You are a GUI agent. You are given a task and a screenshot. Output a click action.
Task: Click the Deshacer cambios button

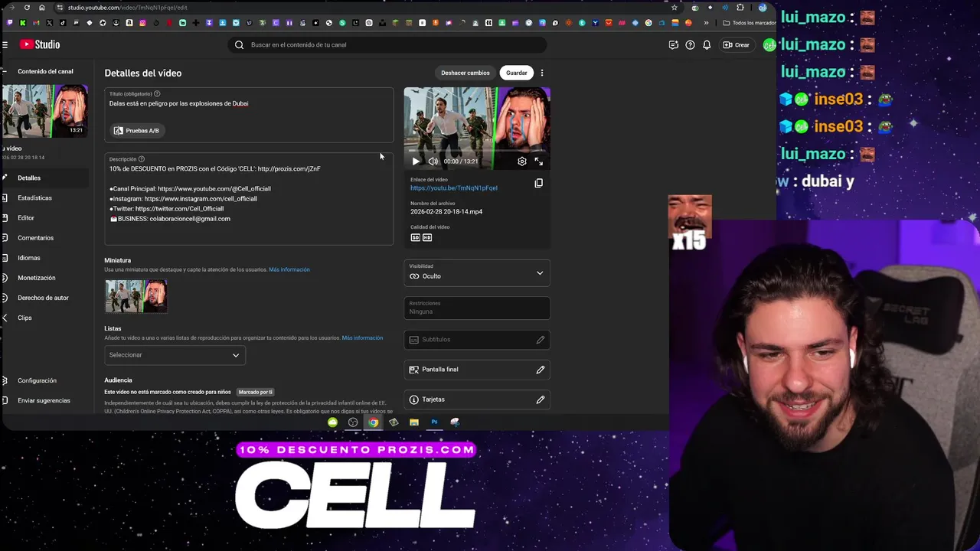(465, 73)
